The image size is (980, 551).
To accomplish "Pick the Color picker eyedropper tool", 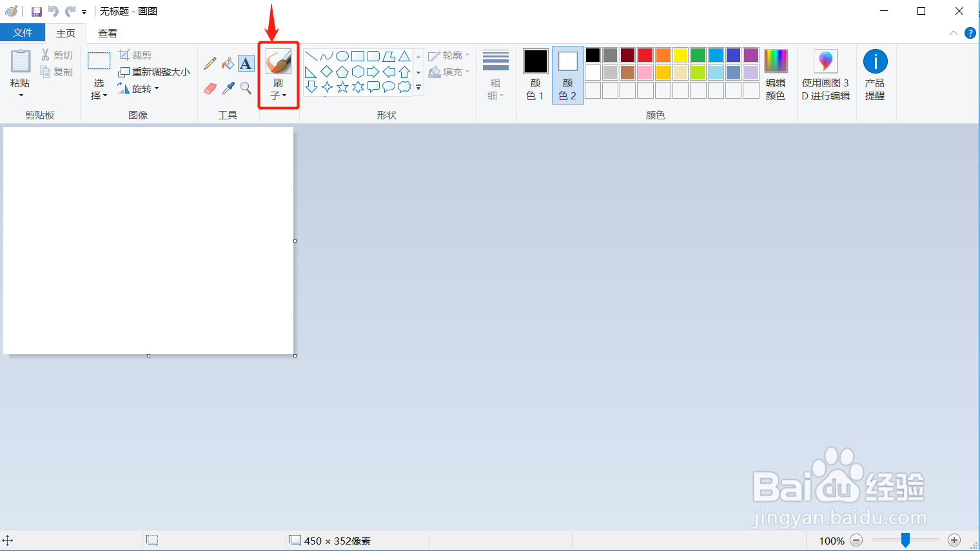I will coord(228,88).
